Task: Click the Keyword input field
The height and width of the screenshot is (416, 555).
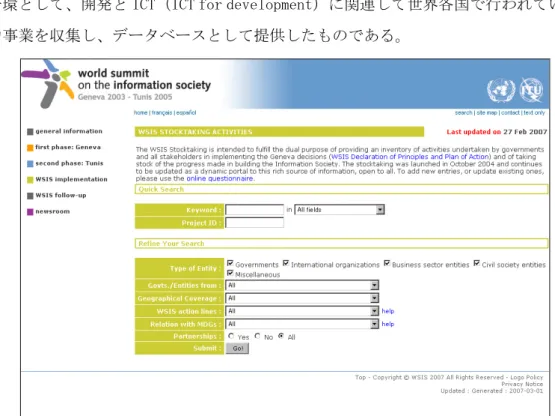Action: tap(254, 210)
